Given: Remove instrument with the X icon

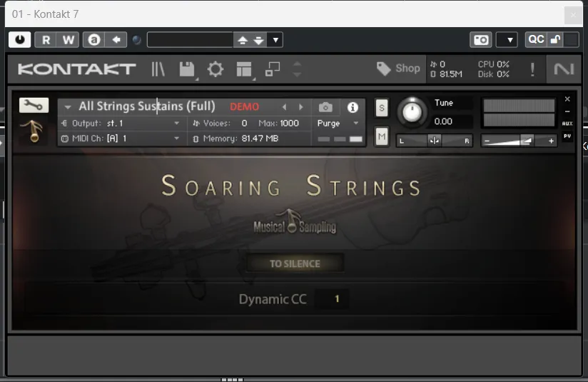Looking at the screenshot, I should click(567, 99).
